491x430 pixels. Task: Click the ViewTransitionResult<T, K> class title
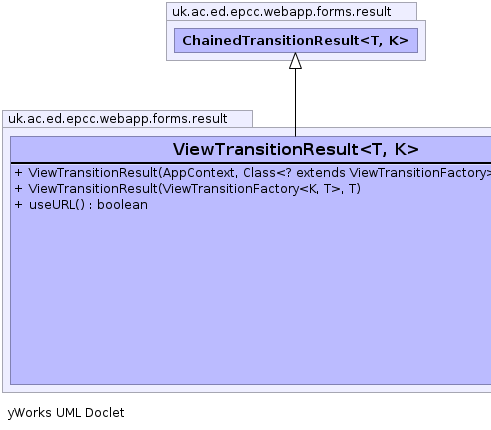(295, 149)
